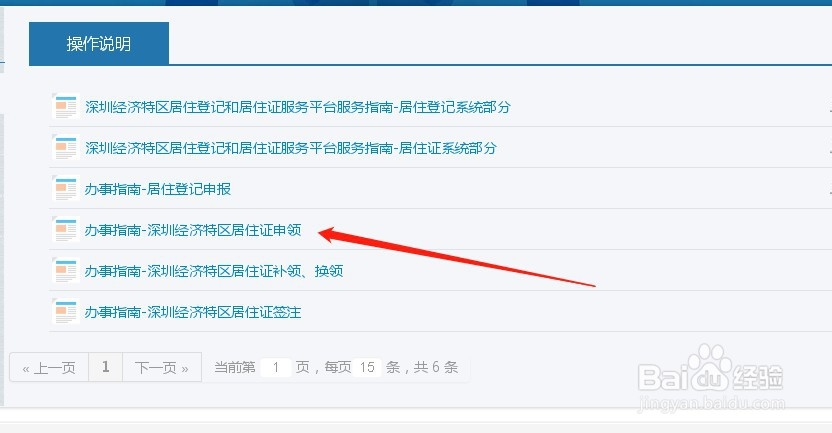Click the document icon beside 居住证系统部分 guide

click(x=66, y=148)
